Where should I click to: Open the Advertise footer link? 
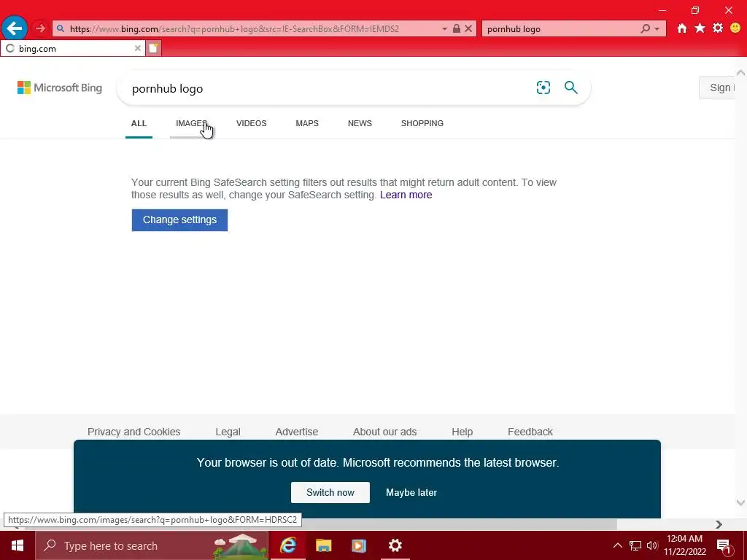(x=296, y=432)
